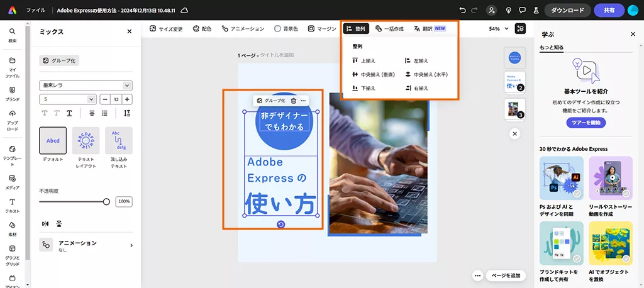Click the bulleted list icon

click(104, 113)
